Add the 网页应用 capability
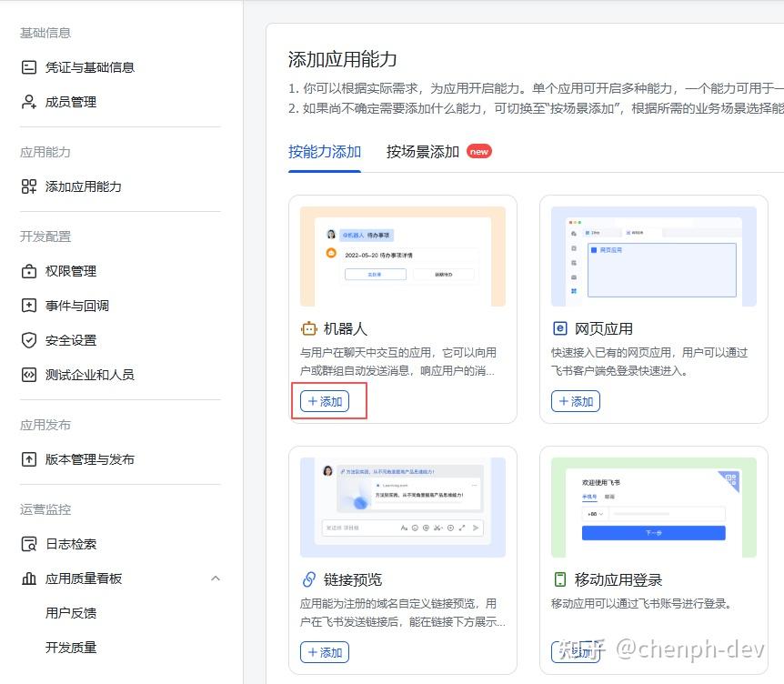784x684 pixels. [x=576, y=401]
